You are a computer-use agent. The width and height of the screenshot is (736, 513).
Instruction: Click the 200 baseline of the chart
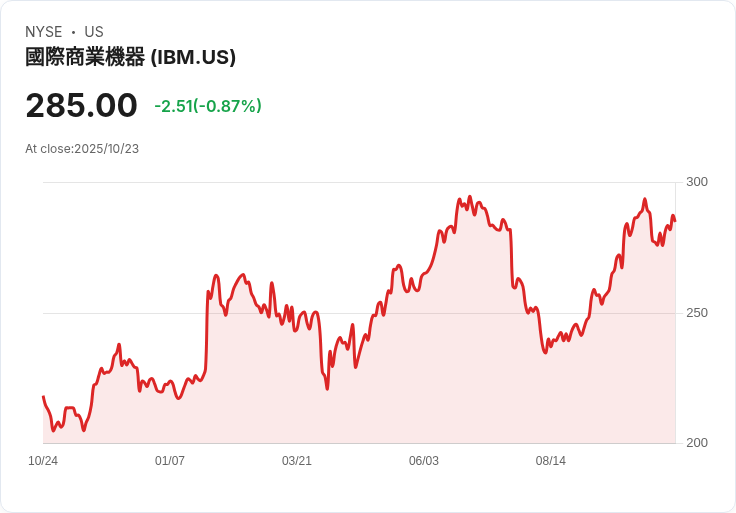360,443
